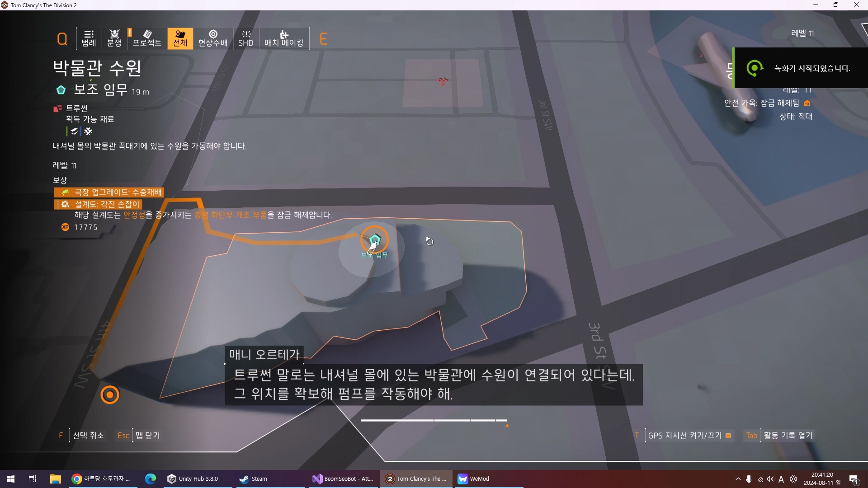
Task: Open the 프로젝트 projects filter
Action: click(x=147, y=38)
